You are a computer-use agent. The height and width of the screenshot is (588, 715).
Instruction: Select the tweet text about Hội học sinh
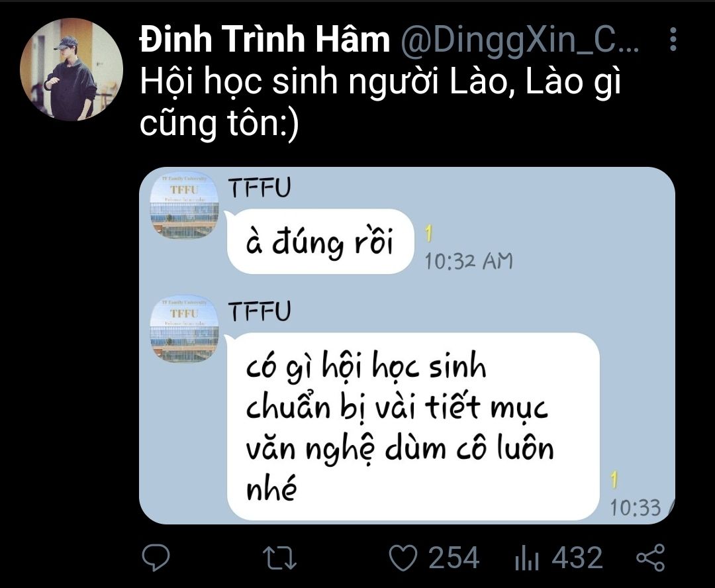[x=380, y=102]
